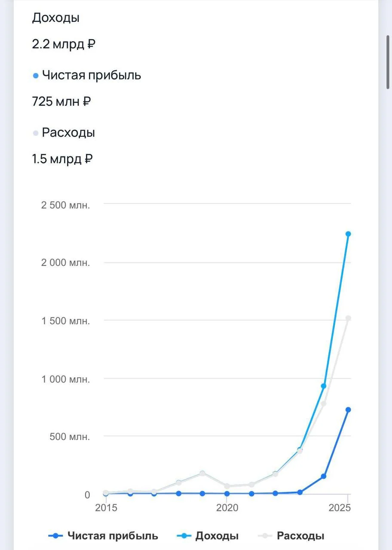Click the 2.2 млрд ₽ value
This screenshot has width=392, height=550.
[x=63, y=44]
